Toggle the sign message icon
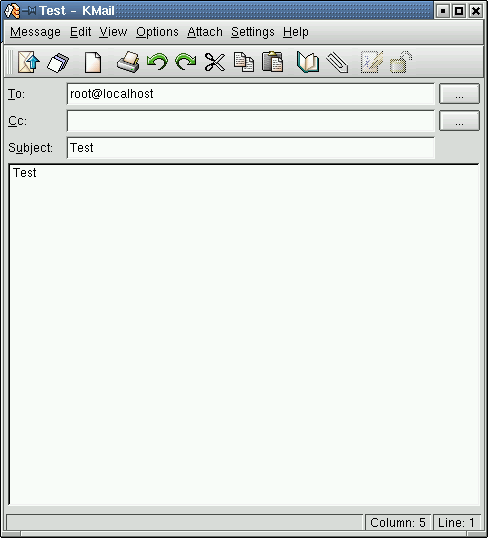 (372, 62)
